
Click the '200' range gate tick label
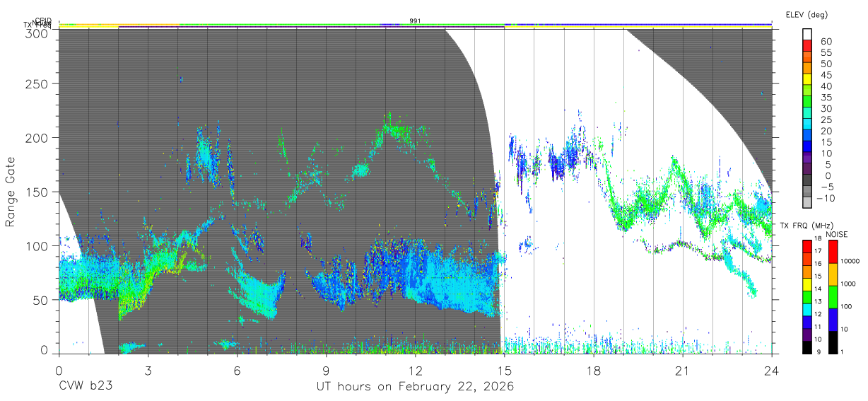38,137
